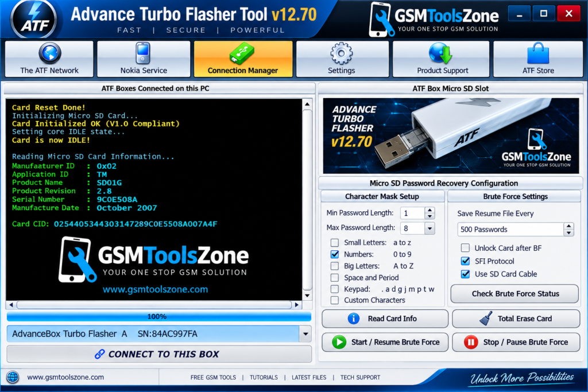Click the gear icon above Settings
The height and width of the screenshot is (392, 588).
click(x=341, y=53)
